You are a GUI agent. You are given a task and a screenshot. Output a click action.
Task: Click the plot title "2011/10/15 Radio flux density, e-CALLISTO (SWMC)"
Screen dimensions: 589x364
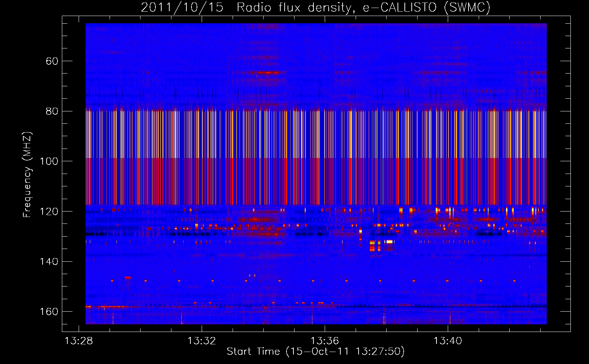coord(316,7)
